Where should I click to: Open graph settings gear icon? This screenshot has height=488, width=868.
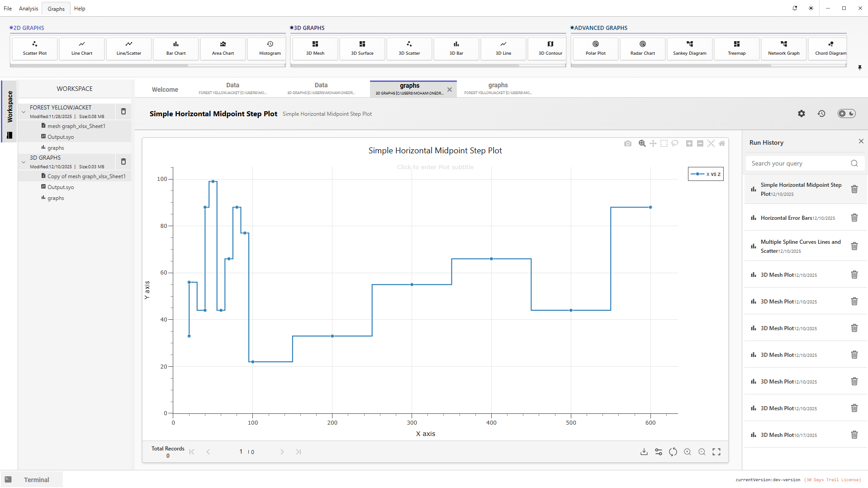tap(801, 114)
